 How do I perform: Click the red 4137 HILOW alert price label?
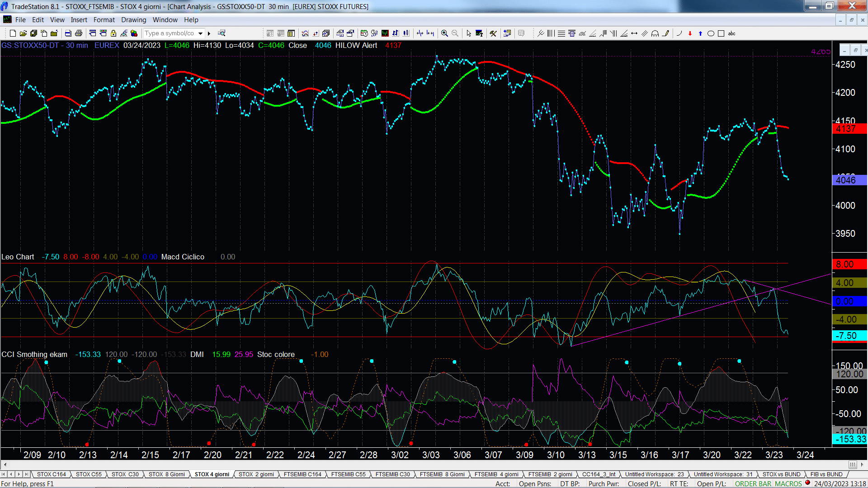pos(849,129)
